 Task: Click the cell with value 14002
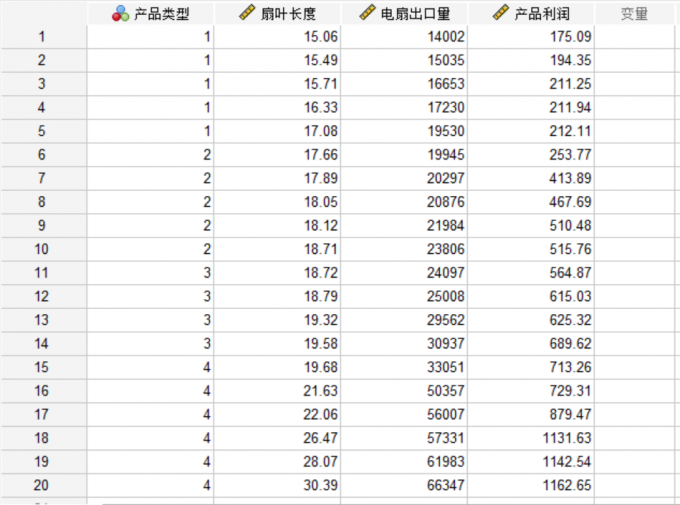405,36
